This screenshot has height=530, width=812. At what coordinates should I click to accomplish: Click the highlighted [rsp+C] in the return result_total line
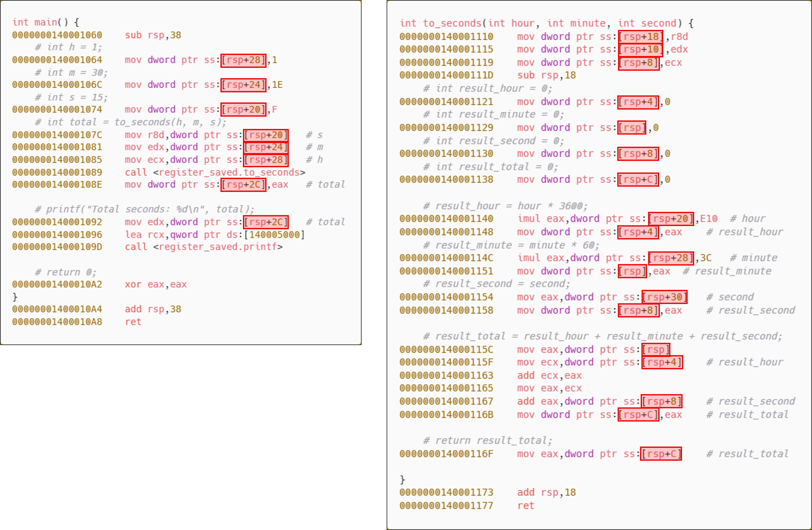661,454
